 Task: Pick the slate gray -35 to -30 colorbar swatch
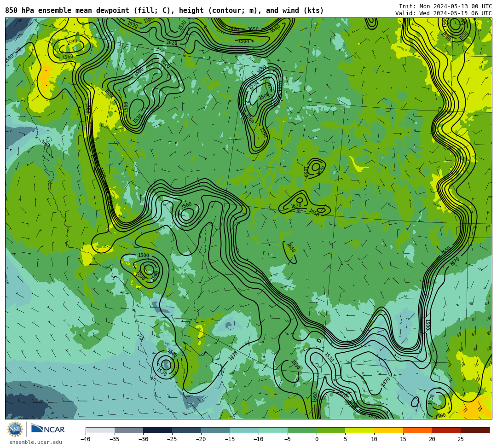129,430
